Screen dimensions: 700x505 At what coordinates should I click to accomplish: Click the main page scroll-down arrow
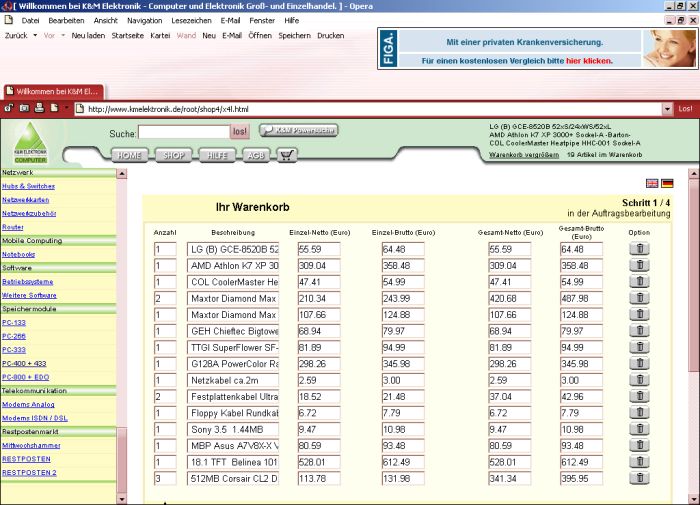(694, 498)
